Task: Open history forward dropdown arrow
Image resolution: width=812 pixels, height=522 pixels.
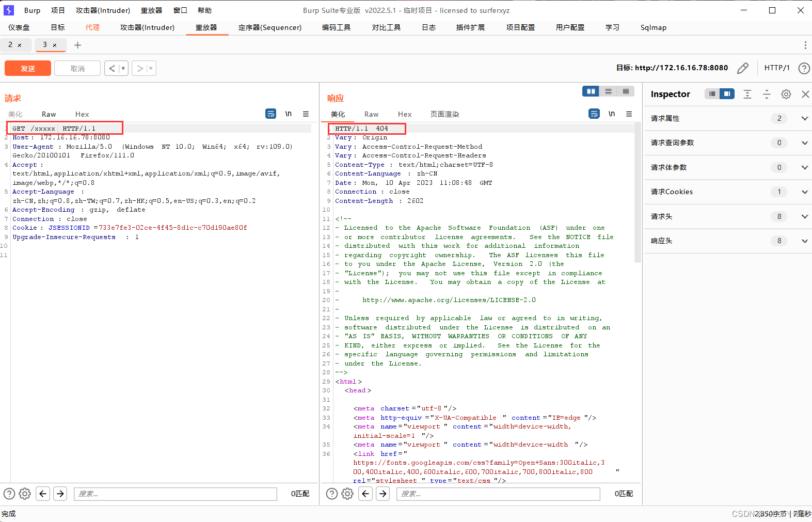Action: (x=151, y=68)
